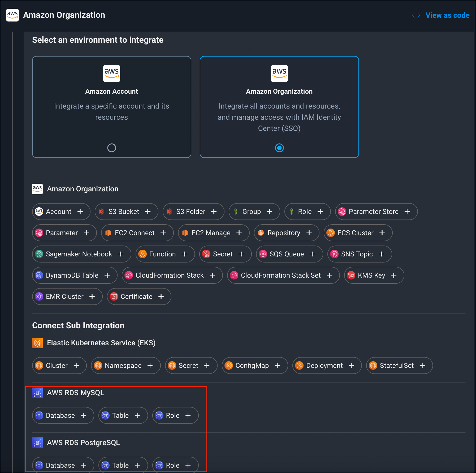Click plus on ECS Cluster chip

[x=382, y=233]
